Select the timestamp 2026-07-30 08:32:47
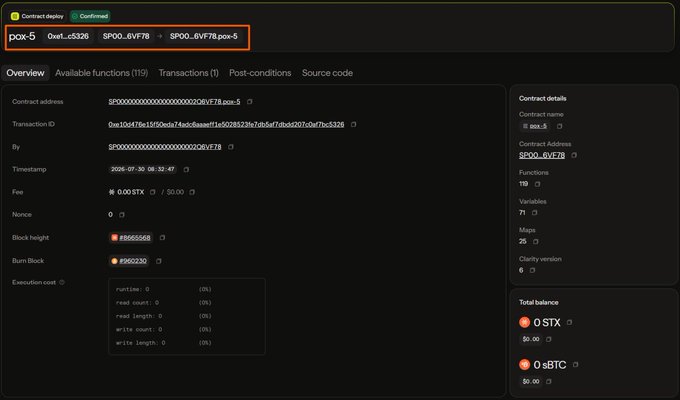680x400 pixels. click(x=143, y=170)
